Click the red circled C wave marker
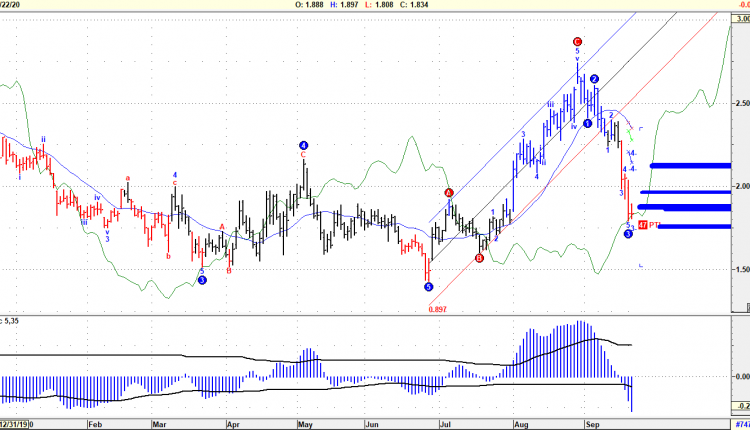The height and width of the screenshot is (430, 750). click(577, 42)
